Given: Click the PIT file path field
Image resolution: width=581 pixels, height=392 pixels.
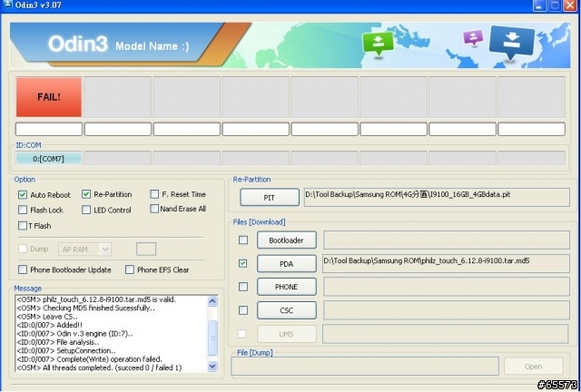Looking at the screenshot, I should (x=438, y=196).
